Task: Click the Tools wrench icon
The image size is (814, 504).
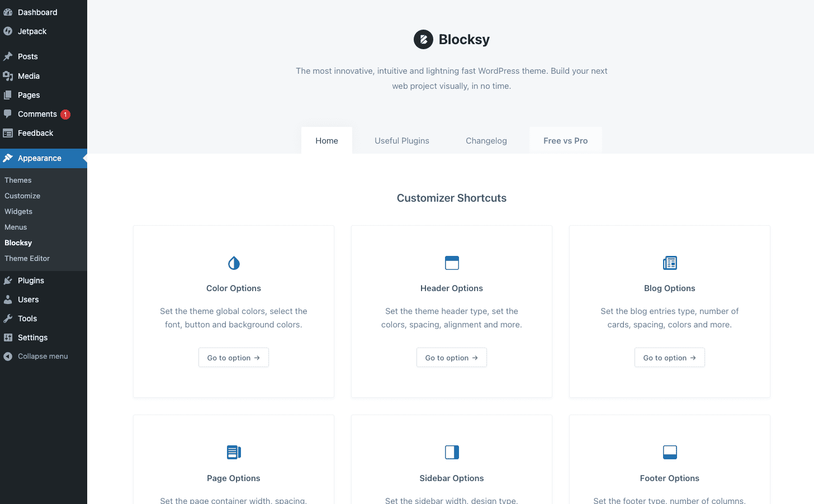Action: [x=8, y=318]
